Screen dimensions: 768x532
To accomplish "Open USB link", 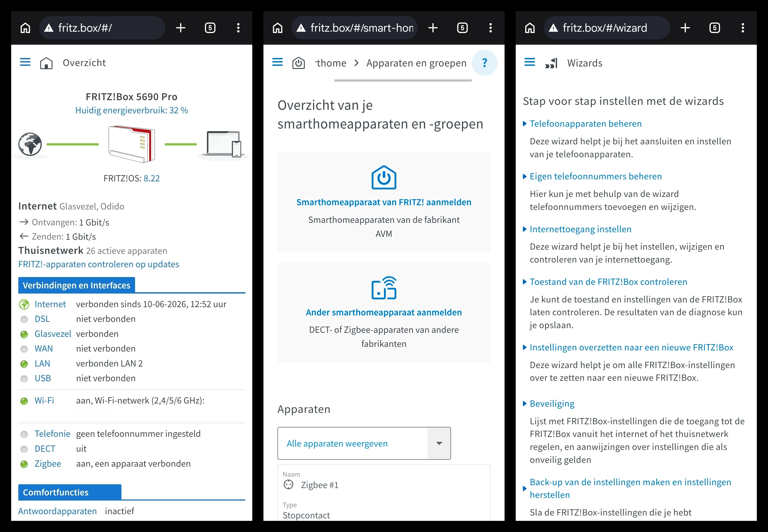I will [x=43, y=378].
